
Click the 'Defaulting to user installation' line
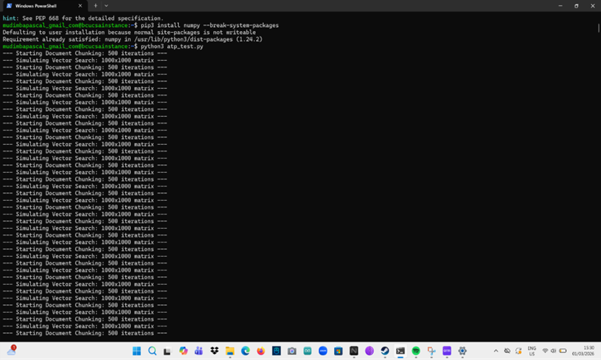coord(129,32)
